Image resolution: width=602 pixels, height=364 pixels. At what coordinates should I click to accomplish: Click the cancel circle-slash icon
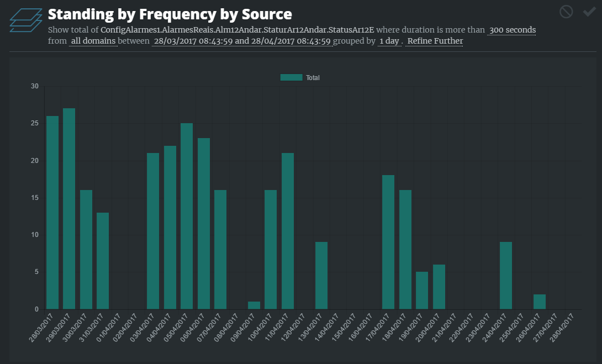pos(566,12)
